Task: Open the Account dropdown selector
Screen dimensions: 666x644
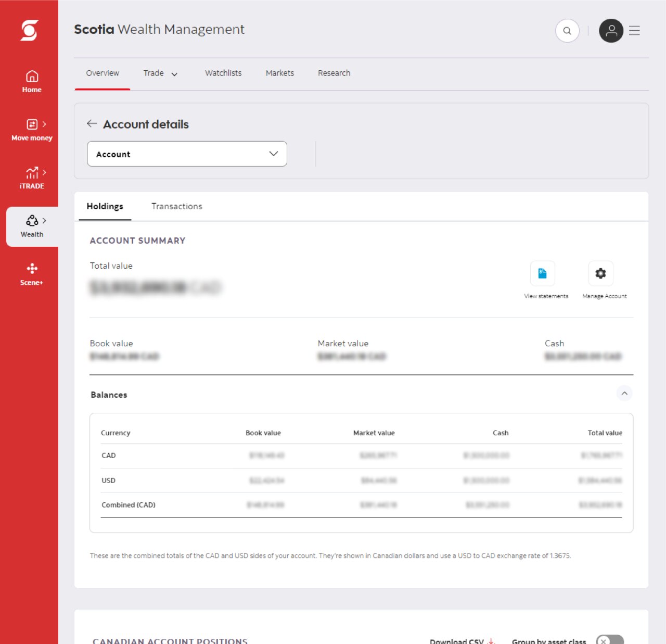Action: tap(187, 154)
